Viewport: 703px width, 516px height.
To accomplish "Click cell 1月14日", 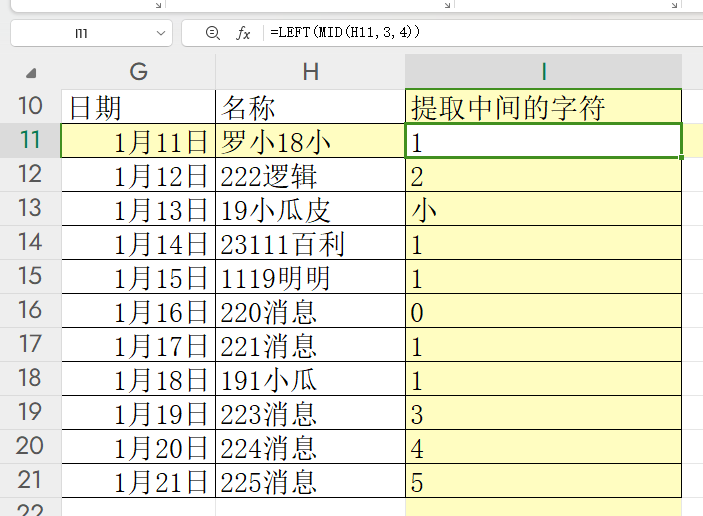I will (139, 243).
